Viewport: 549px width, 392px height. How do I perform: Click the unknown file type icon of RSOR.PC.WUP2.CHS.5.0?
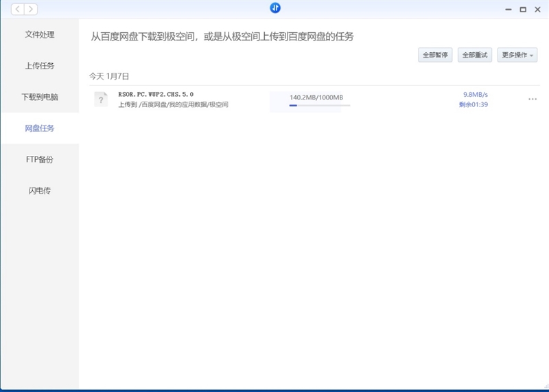pos(101,100)
